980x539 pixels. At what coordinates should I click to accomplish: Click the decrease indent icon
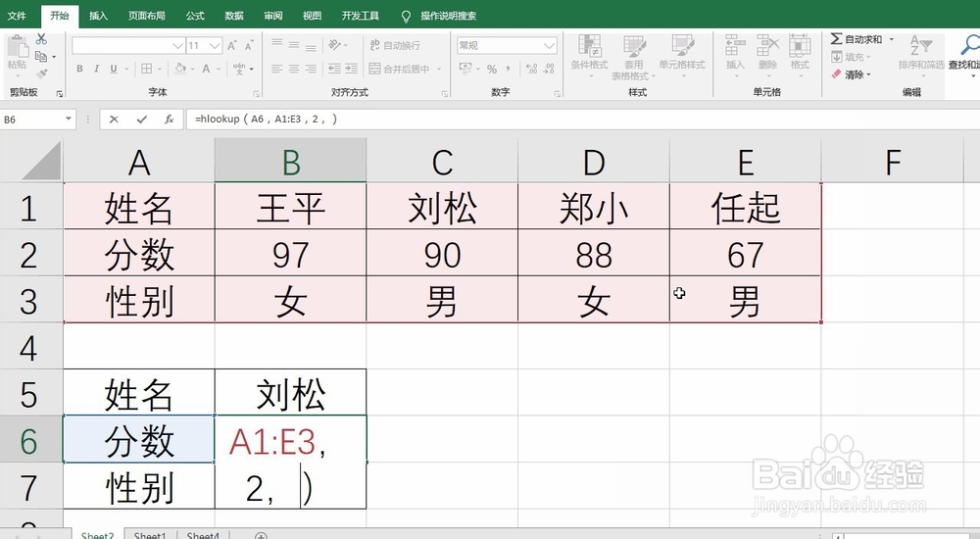(x=334, y=69)
